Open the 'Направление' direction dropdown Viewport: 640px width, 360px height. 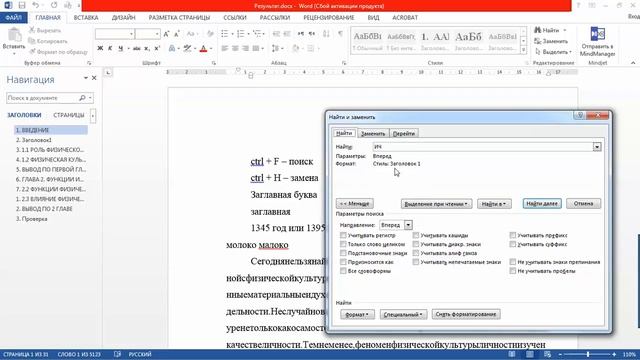[408, 225]
